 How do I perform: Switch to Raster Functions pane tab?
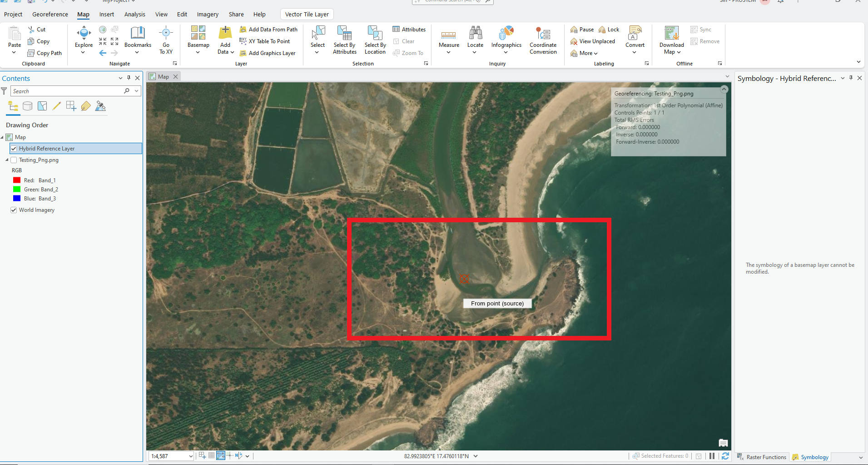(x=762, y=457)
